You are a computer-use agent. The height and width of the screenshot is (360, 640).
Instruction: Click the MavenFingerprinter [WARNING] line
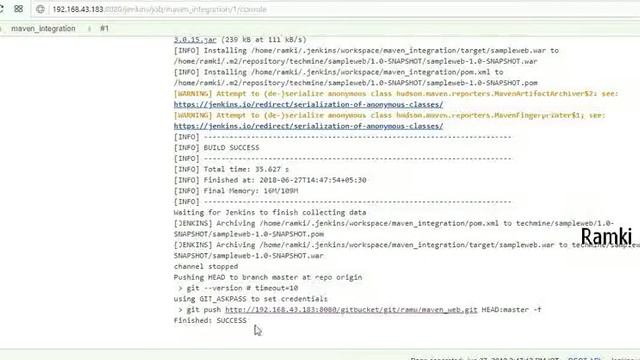[x=389, y=116]
